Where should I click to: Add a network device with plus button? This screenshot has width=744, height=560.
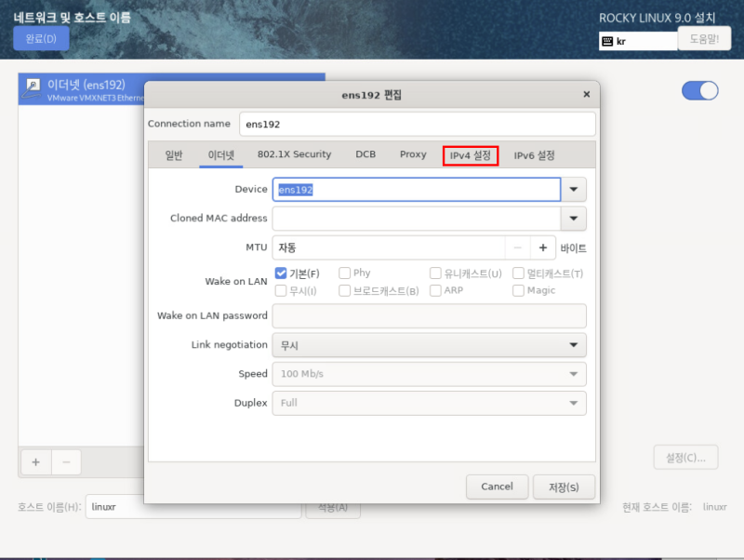tap(36, 462)
